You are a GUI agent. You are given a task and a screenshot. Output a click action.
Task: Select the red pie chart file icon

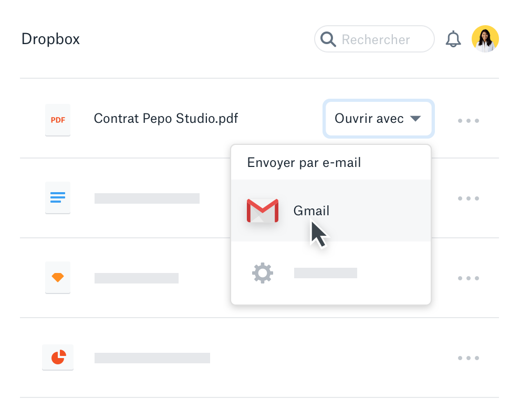coord(58,358)
